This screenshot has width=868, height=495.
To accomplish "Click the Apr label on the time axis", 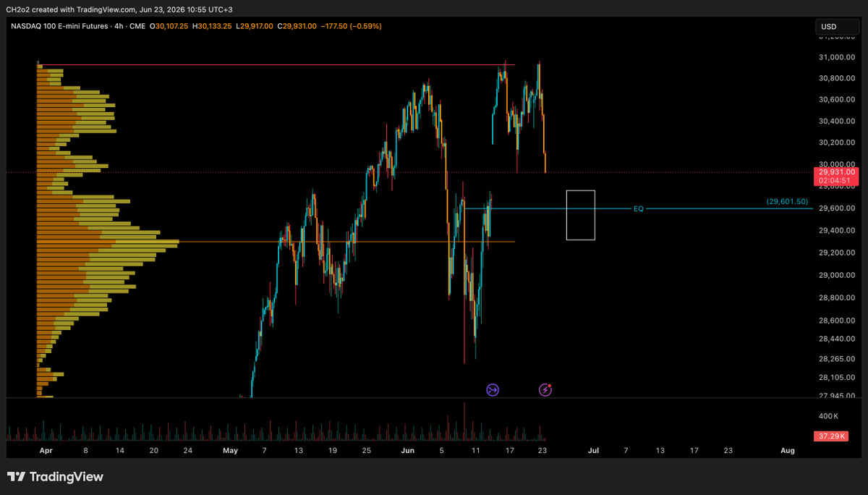I will coord(46,450).
